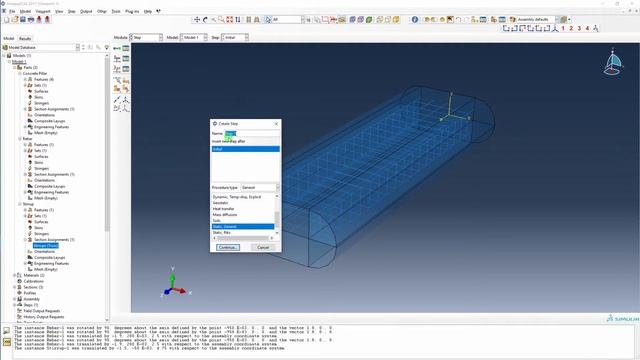Click the Create Field Output icon
The image size is (640, 360).
click(117, 58)
